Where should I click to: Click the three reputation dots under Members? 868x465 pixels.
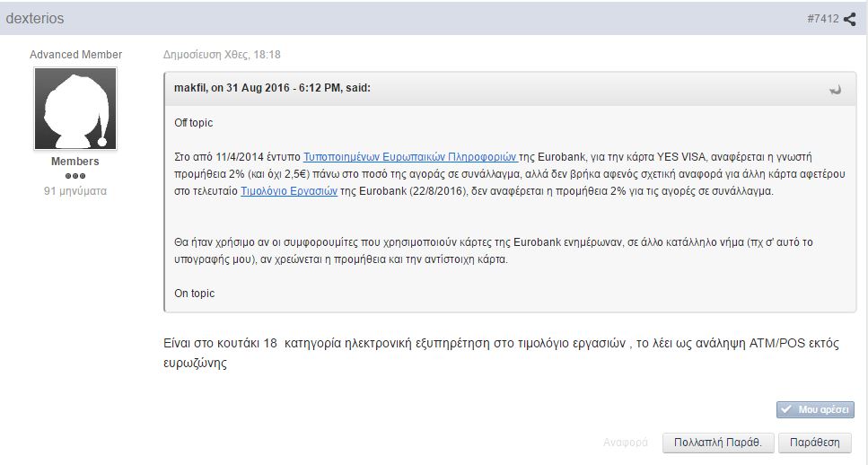pos(75,176)
